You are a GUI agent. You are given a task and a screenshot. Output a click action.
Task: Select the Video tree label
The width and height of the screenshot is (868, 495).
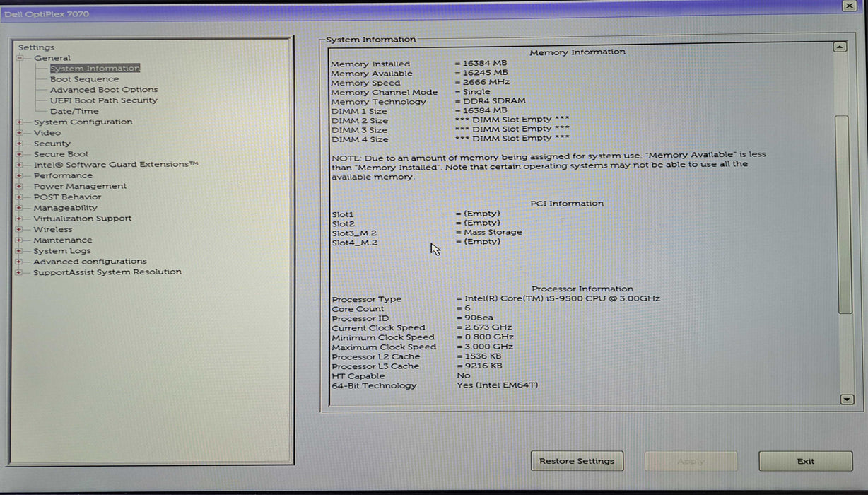coord(47,133)
